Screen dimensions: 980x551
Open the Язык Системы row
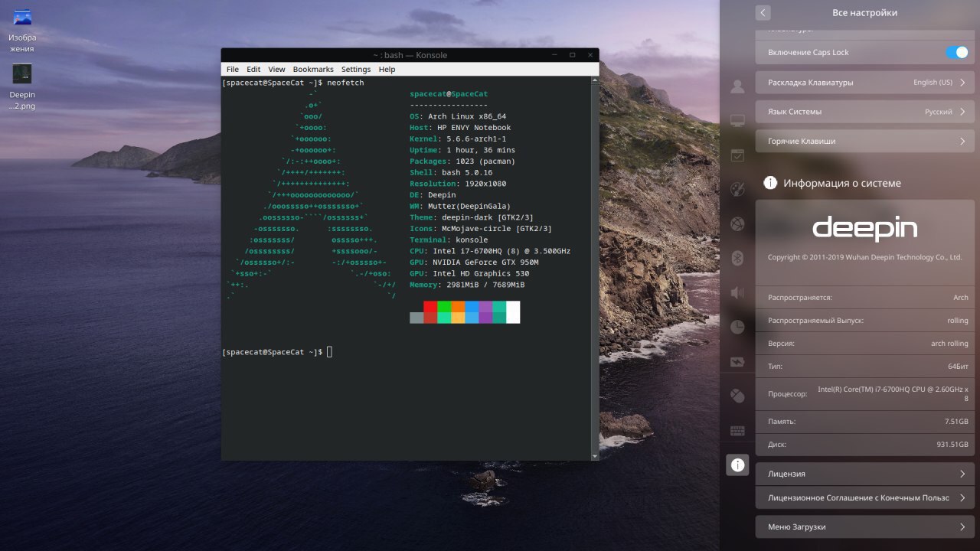click(865, 112)
